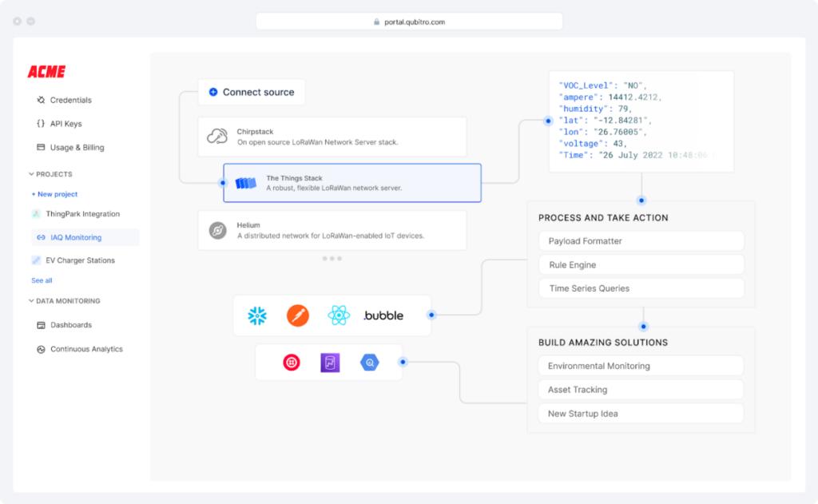
Task: Click the blue hexagon BigQuery icon
Action: (369, 363)
